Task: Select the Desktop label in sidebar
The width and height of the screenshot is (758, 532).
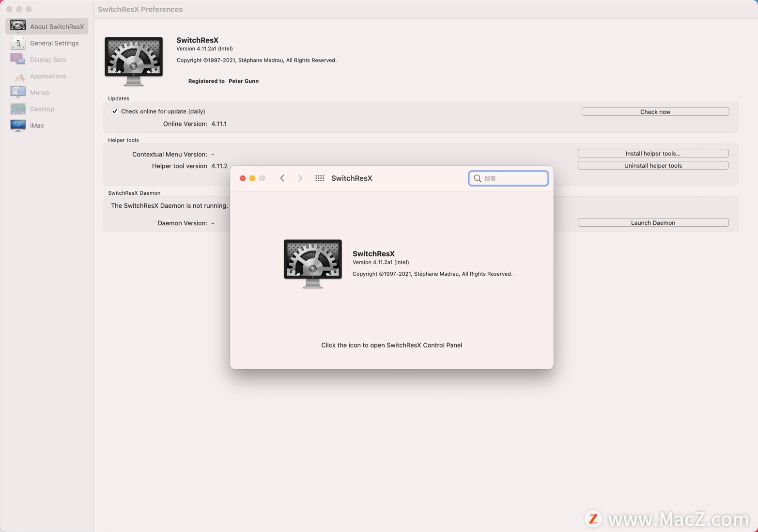Action: pyautogui.click(x=42, y=109)
